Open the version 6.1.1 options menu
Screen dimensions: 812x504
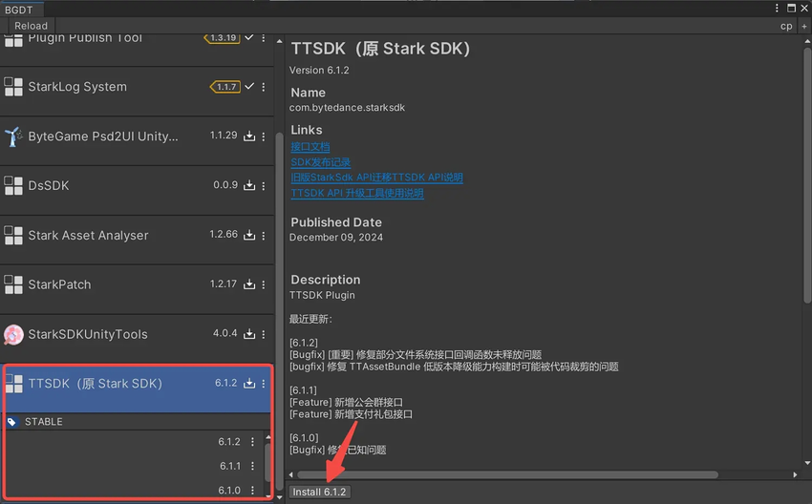click(x=253, y=466)
